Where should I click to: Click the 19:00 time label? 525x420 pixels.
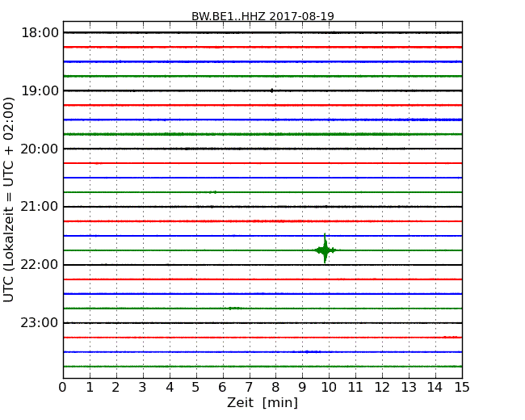pyautogui.click(x=40, y=90)
